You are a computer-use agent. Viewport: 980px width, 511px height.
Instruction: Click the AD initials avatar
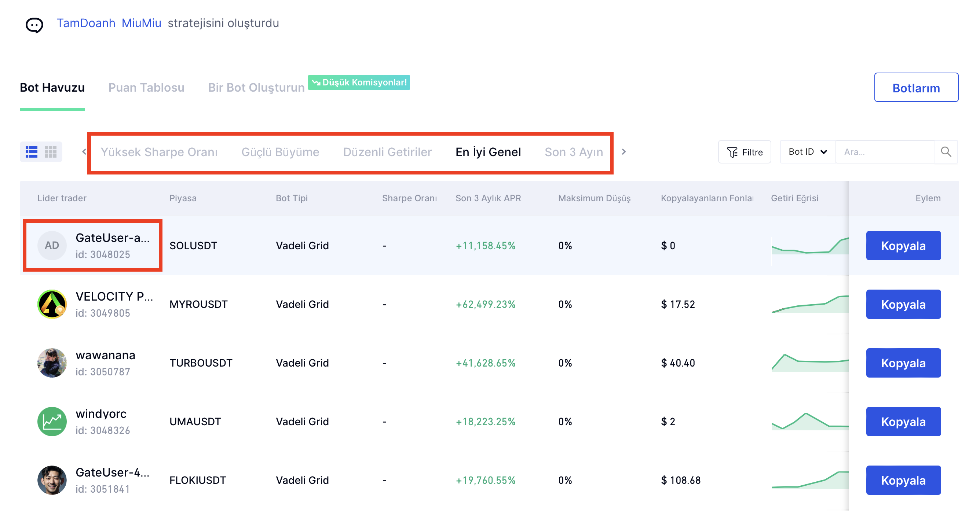pyautogui.click(x=52, y=246)
